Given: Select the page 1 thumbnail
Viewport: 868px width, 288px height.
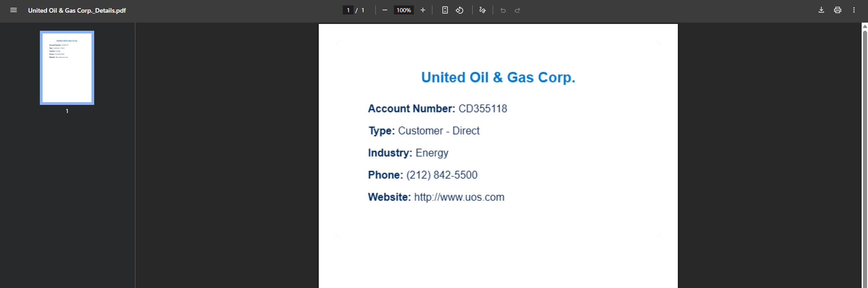Looking at the screenshot, I should [67, 68].
